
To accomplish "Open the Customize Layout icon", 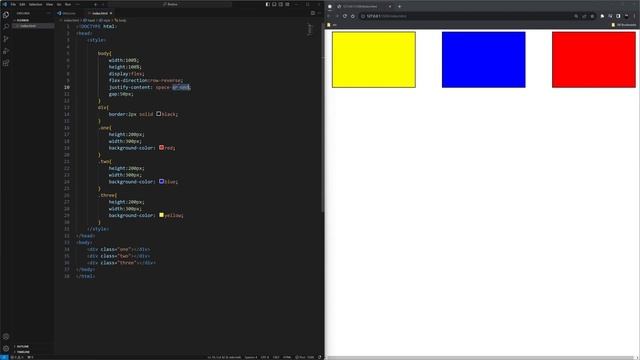I will click(x=287, y=4).
